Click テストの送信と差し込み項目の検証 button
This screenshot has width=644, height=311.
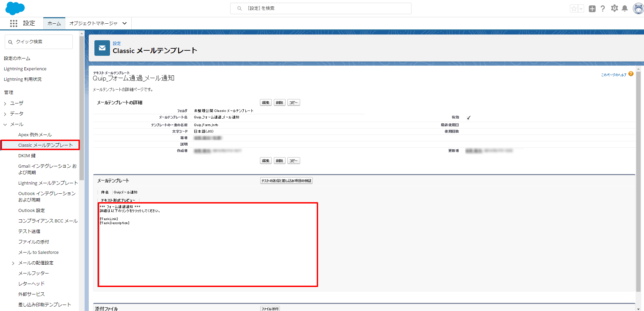(x=286, y=180)
